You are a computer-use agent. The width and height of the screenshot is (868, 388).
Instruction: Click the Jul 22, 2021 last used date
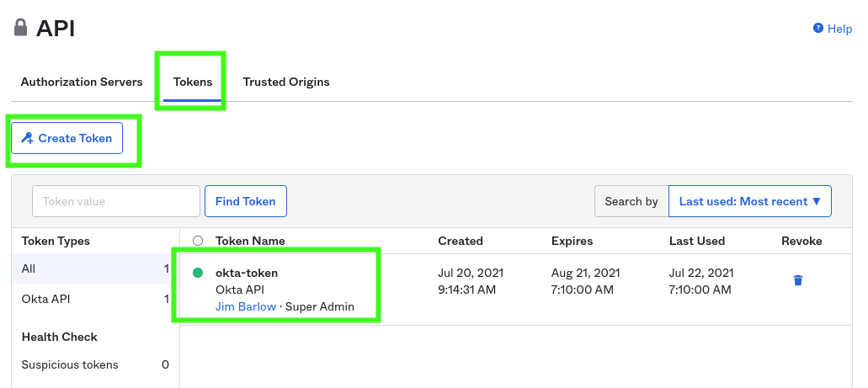pyautogui.click(x=701, y=273)
